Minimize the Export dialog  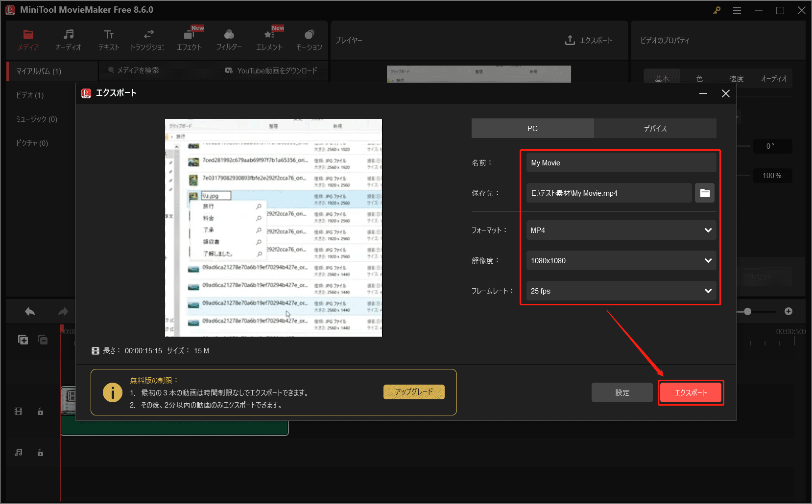[703, 93]
